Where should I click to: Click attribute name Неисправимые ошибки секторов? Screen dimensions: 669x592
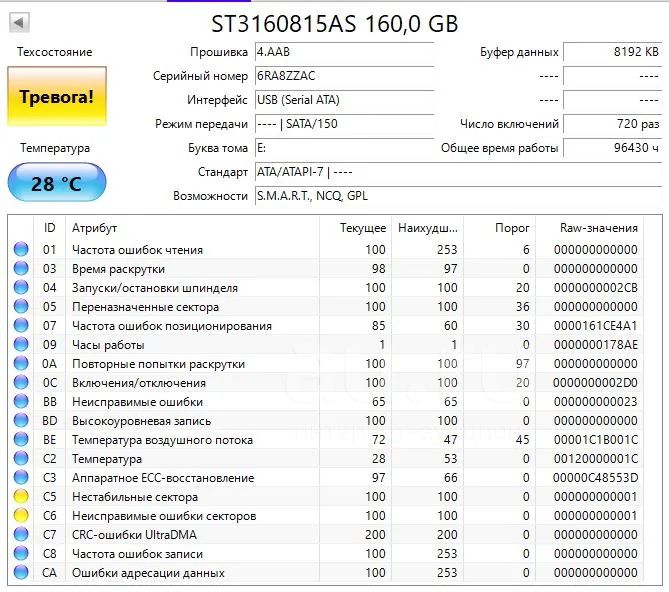pyautogui.click(x=164, y=516)
